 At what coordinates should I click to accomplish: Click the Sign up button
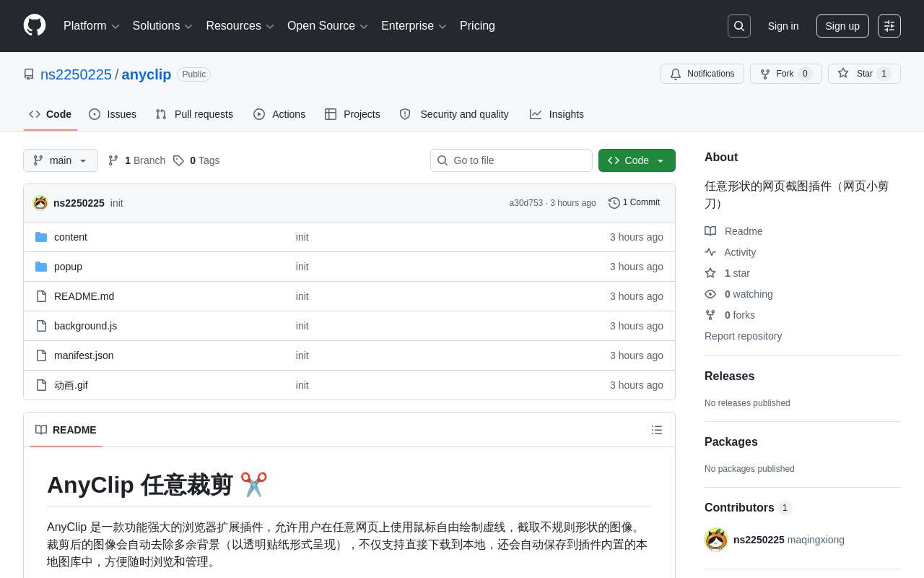tap(842, 26)
